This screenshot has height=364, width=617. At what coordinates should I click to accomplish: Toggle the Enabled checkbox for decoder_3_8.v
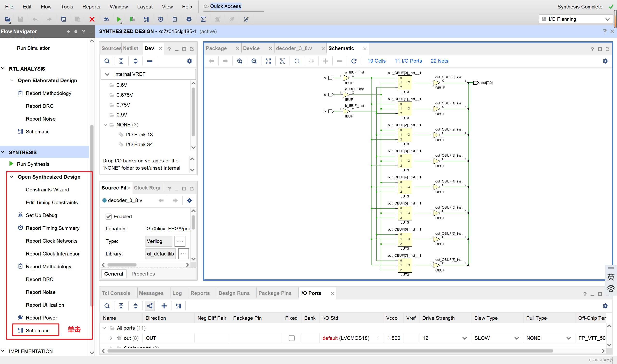coord(109,216)
